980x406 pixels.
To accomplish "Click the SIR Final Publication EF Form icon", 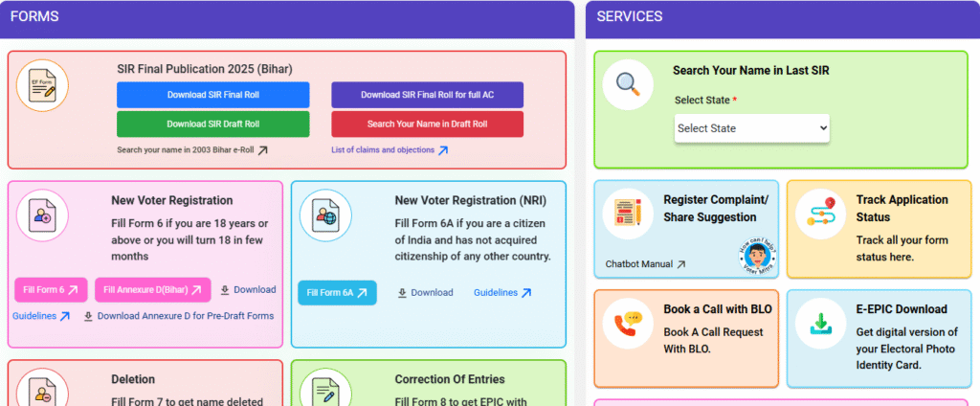I will pyautogui.click(x=43, y=86).
